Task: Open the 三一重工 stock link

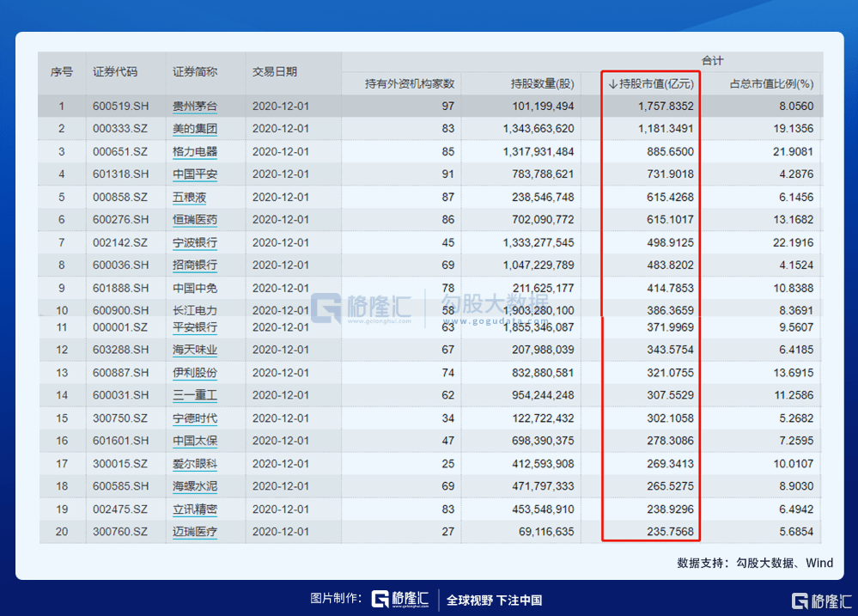Action: pyautogui.click(x=195, y=395)
